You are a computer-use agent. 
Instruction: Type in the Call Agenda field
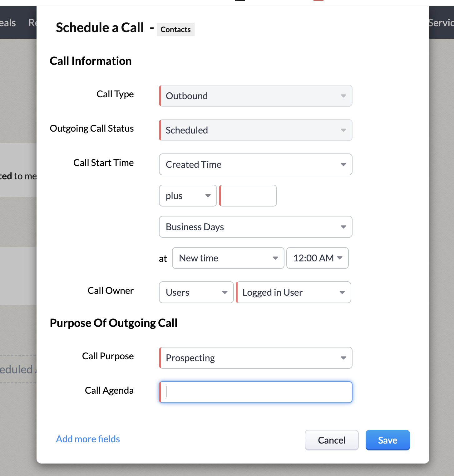(x=255, y=392)
